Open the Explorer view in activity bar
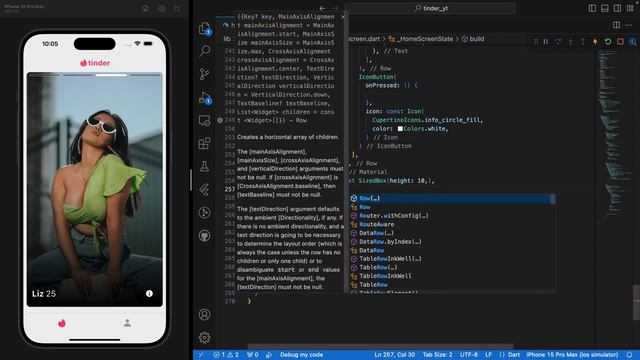The width and height of the screenshot is (640, 360). [204, 29]
